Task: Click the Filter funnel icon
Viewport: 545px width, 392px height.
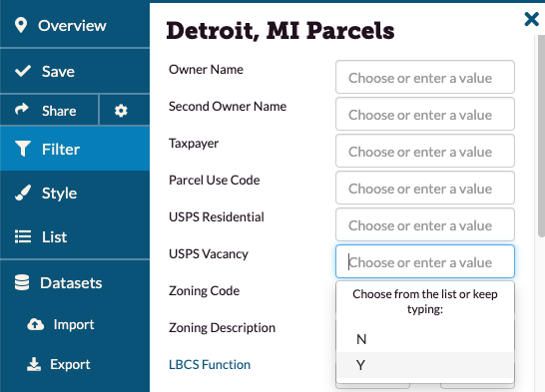Action: pos(23,149)
